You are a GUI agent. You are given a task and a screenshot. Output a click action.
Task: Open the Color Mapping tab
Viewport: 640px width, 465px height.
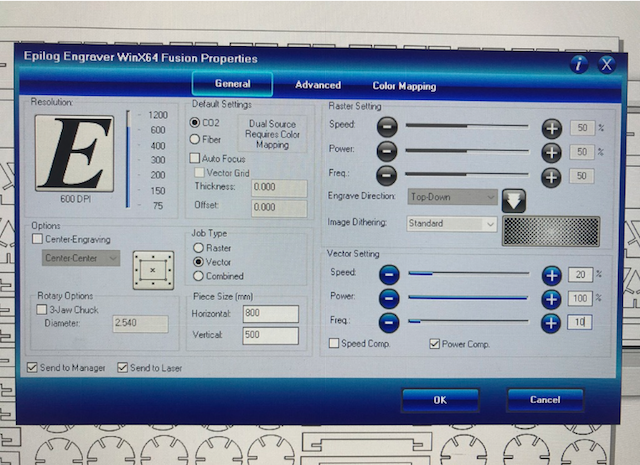click(x=404, y=86)
